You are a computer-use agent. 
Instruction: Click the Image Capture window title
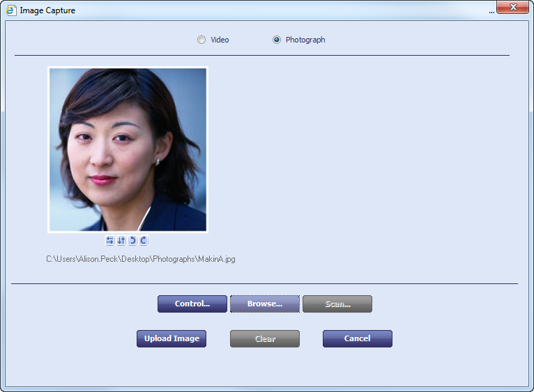pyautogui.click(x=47, y=10)
